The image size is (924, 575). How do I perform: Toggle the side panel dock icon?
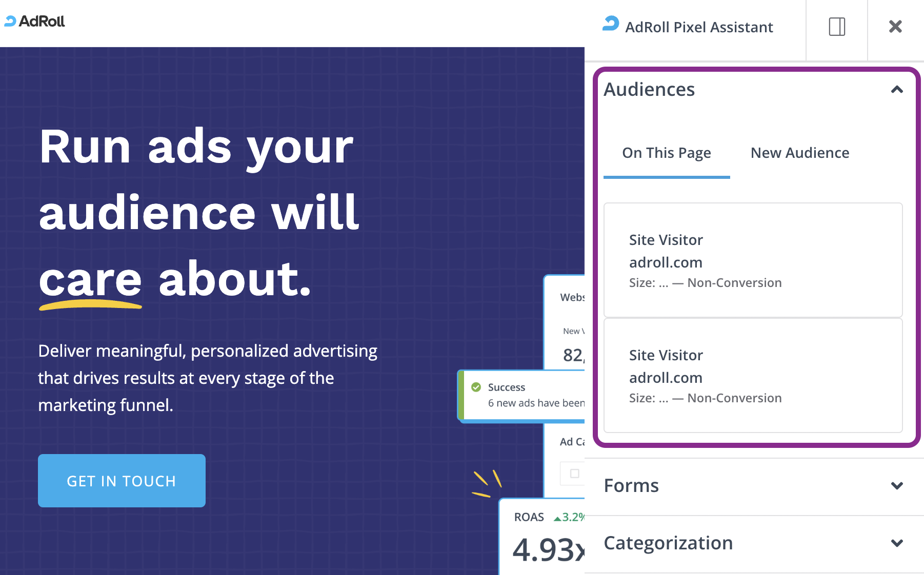[x=837, y=27]
